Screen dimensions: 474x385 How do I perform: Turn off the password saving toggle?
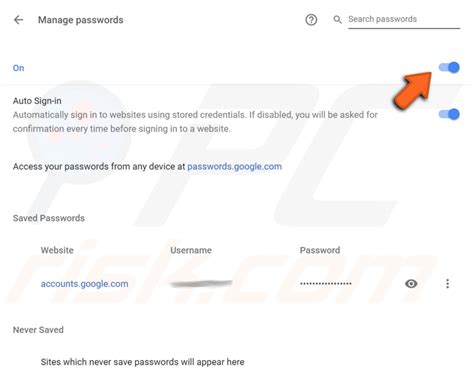(x=449, y=68)
